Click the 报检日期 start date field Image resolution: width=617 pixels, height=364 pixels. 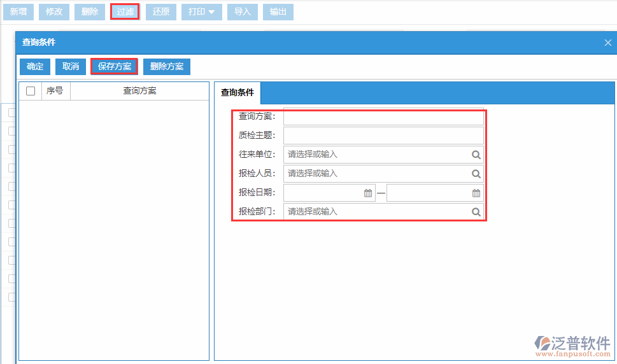(329, 193)
